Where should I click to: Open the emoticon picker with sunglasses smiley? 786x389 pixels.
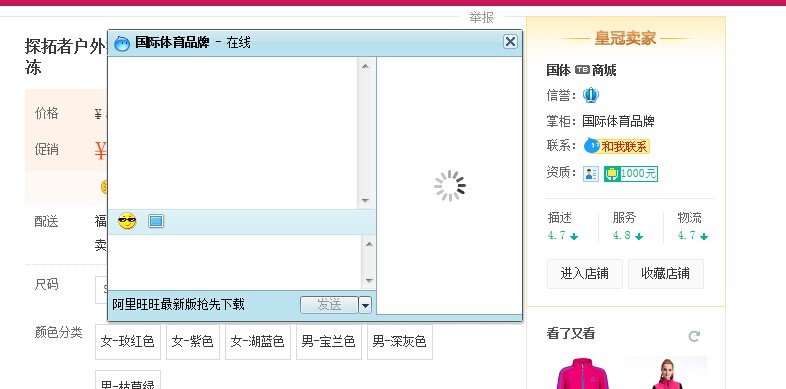point(127,221)
